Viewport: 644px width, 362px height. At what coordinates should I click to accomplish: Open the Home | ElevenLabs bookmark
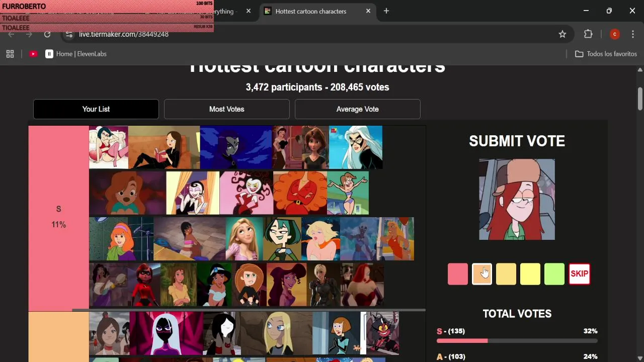click(x=76, y=54)
